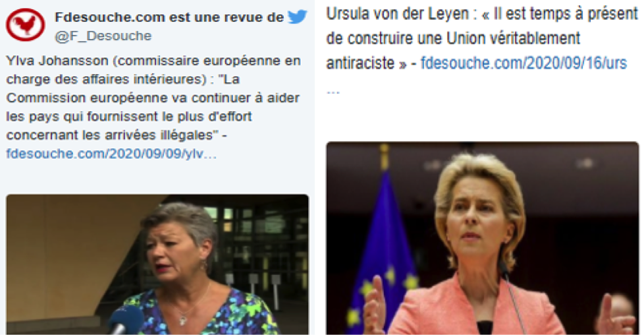Viewport: 644px width, 335px height.
Task: Follow the fdesouche.com/2020/09/16/urs link
Action: [523, 63]
